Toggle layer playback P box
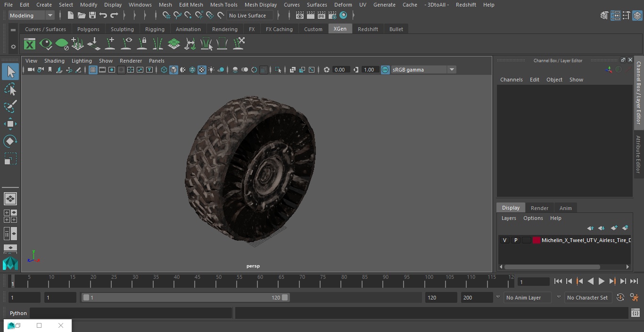Viewport: 644px width, 332px height. [515, 240]
